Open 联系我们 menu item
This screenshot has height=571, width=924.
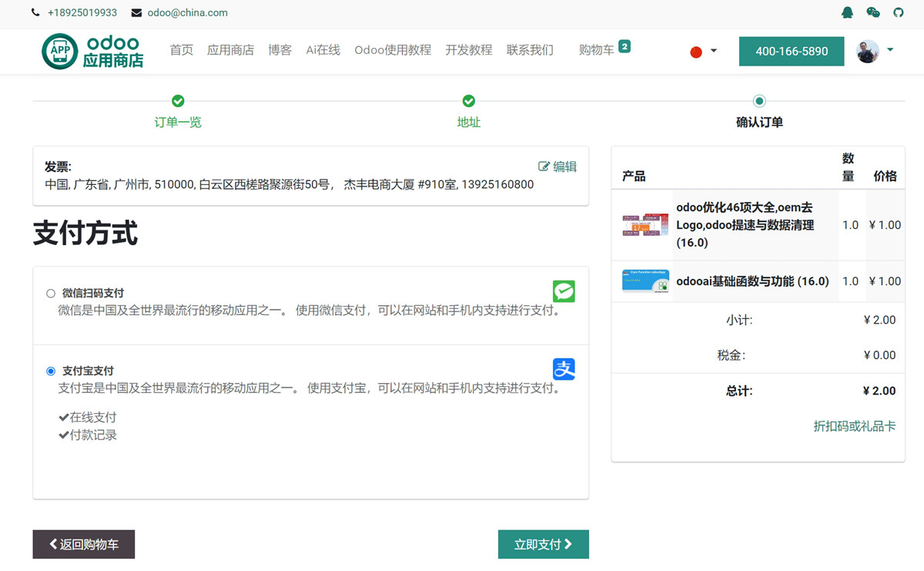click(530, 50)
